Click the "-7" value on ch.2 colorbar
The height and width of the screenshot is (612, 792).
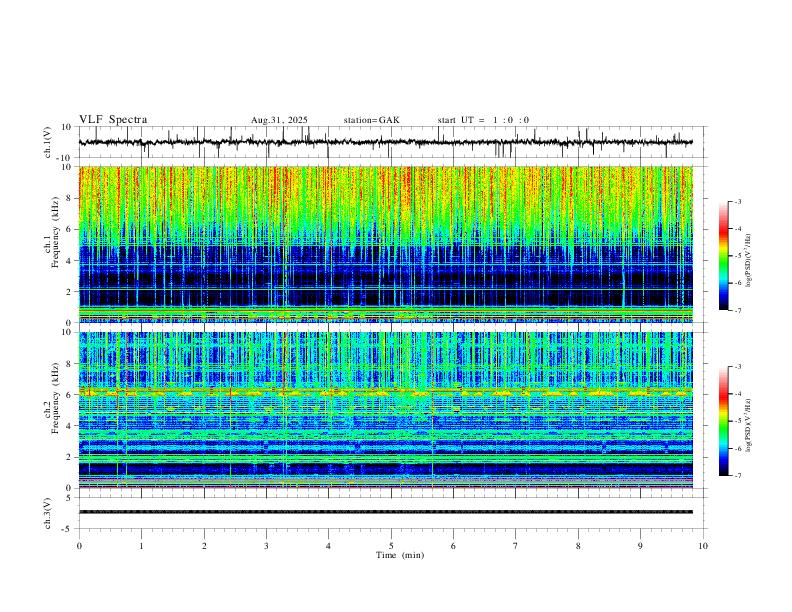[738, 476]
